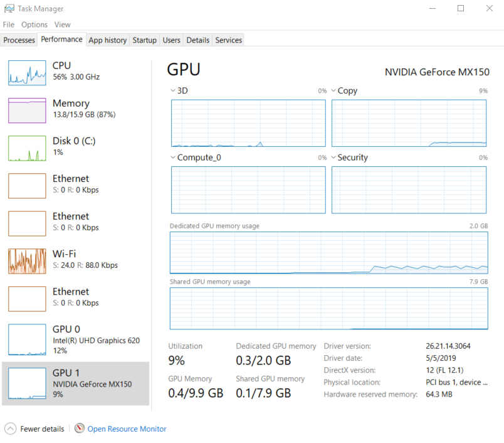Open the 3D engine graph dropdown
Viewport: 504px width, 443px height.
[x=174, y=91]
